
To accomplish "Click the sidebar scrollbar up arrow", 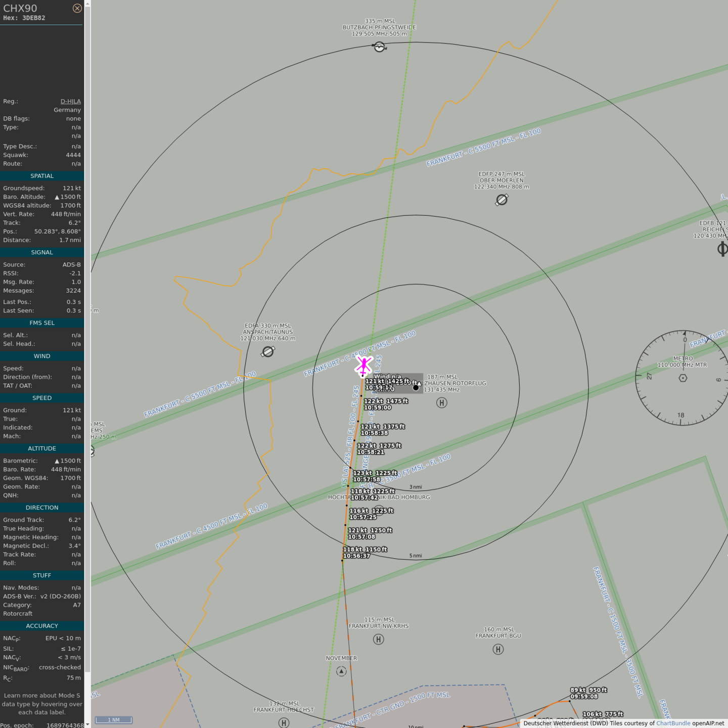I will click(x=87, y=4).
